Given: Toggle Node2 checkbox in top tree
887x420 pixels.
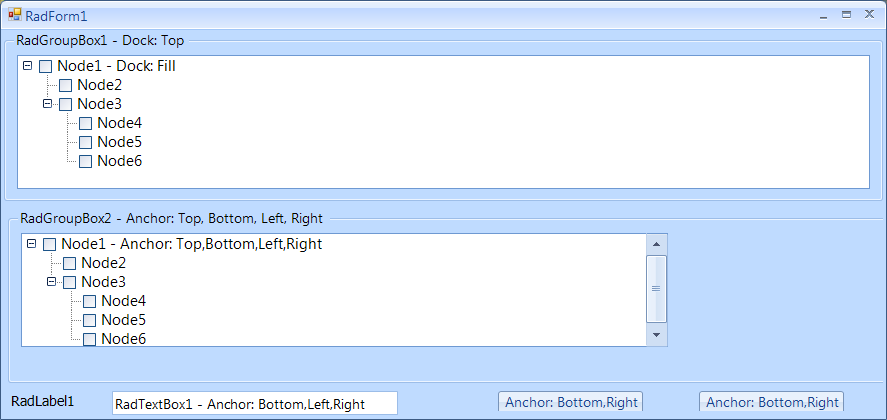Looking at the screenshot, I should point(65,85).
